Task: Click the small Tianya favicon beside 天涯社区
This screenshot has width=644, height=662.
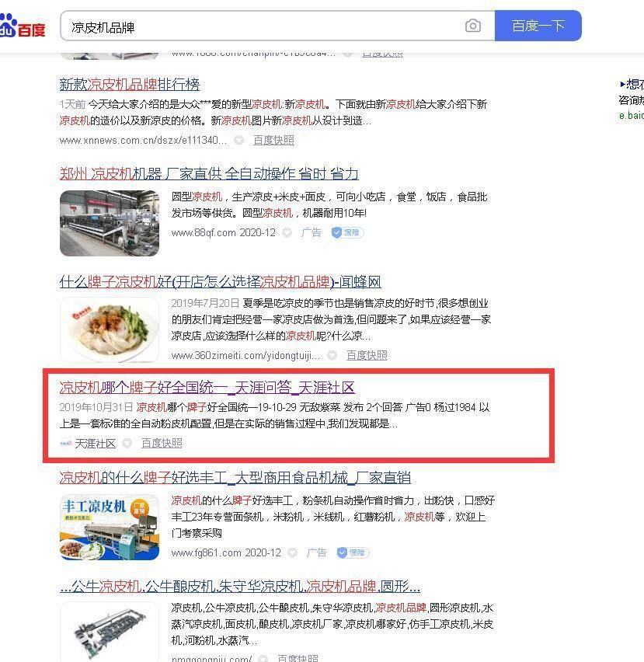Action: [65, 444]
